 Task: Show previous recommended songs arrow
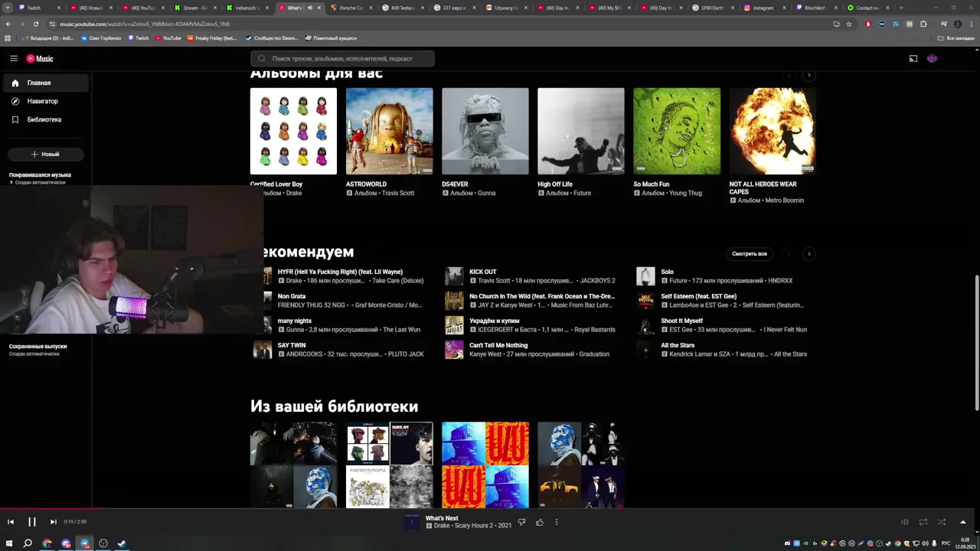[789, 253]
